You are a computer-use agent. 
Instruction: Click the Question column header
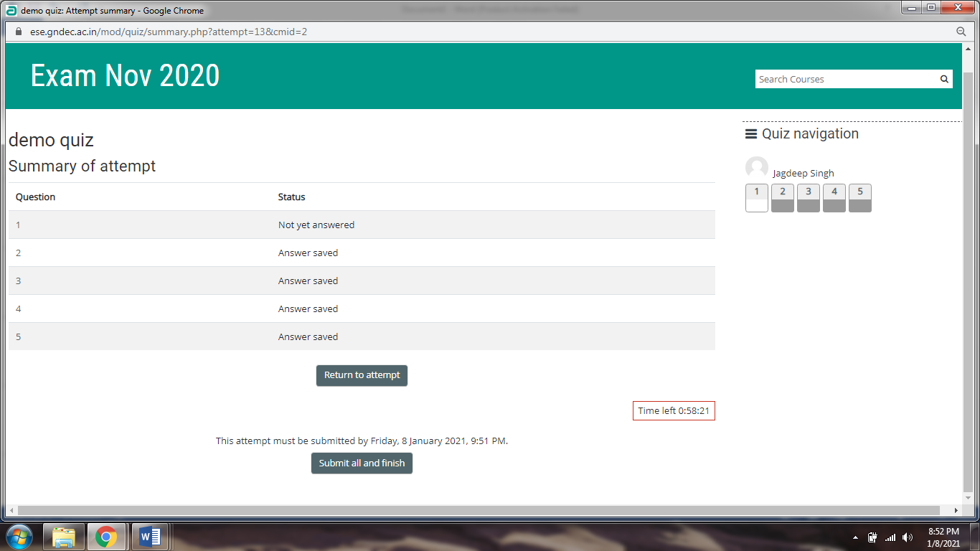pyautogui.click(x=35, y=197)
